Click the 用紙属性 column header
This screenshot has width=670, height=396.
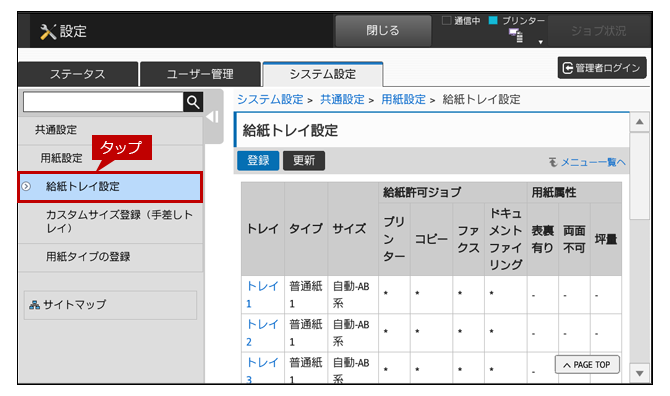click(574, 192)
